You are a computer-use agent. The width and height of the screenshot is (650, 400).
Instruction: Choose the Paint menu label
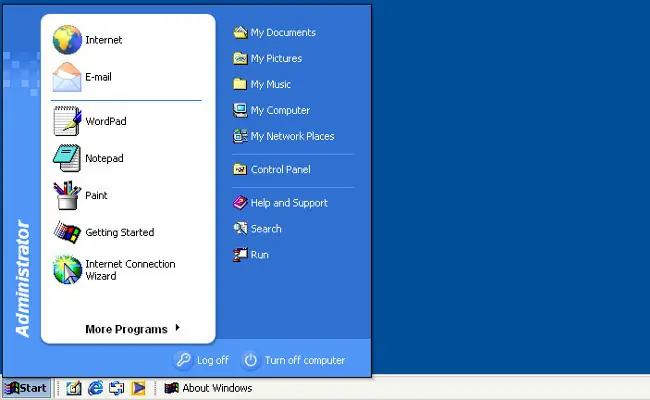[x=96, y=195]
